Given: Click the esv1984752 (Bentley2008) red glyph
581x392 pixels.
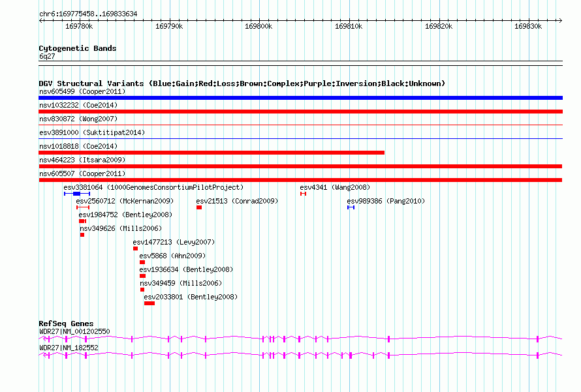Looking at the screenshot, I should click(82, 221).
